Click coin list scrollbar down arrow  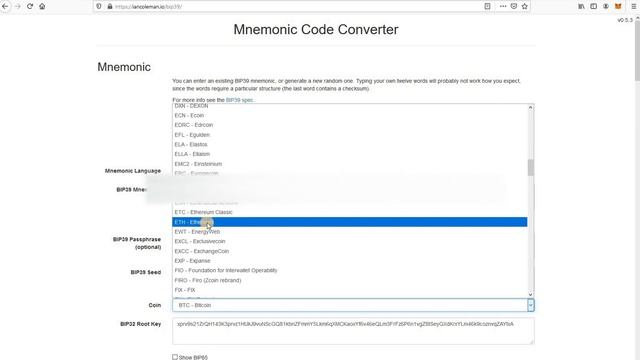tap(531, 294)
